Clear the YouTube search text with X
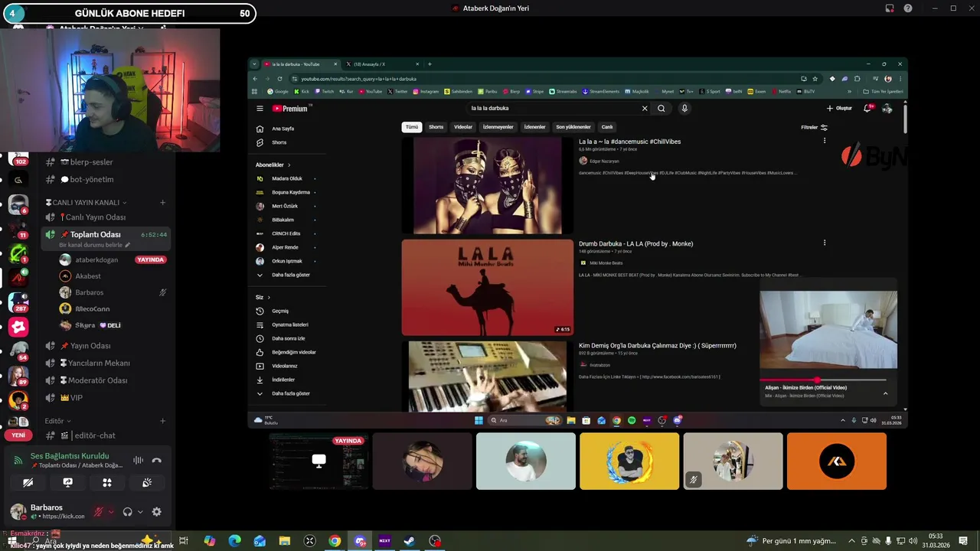Viewport: 980px width, 551px height. (645, 109)
